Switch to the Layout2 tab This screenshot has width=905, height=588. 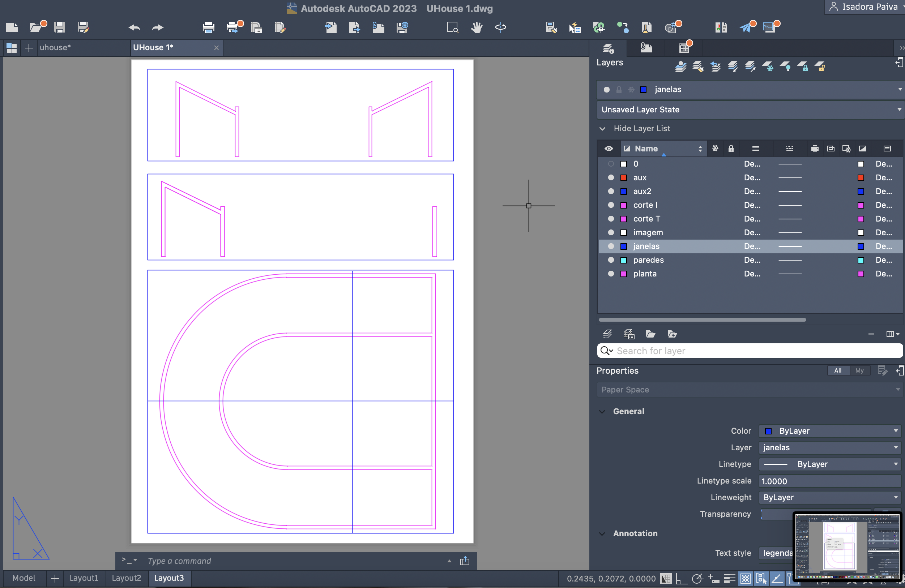tap(126, 578)
